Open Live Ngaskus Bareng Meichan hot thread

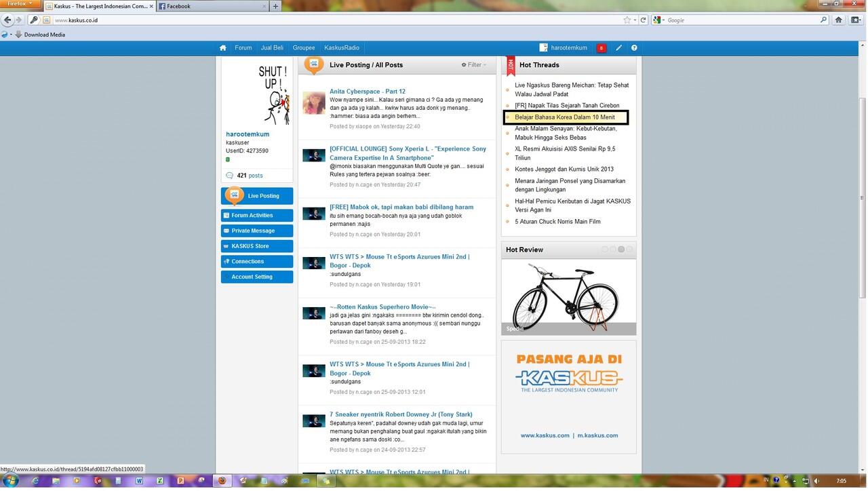click(572, 90)
